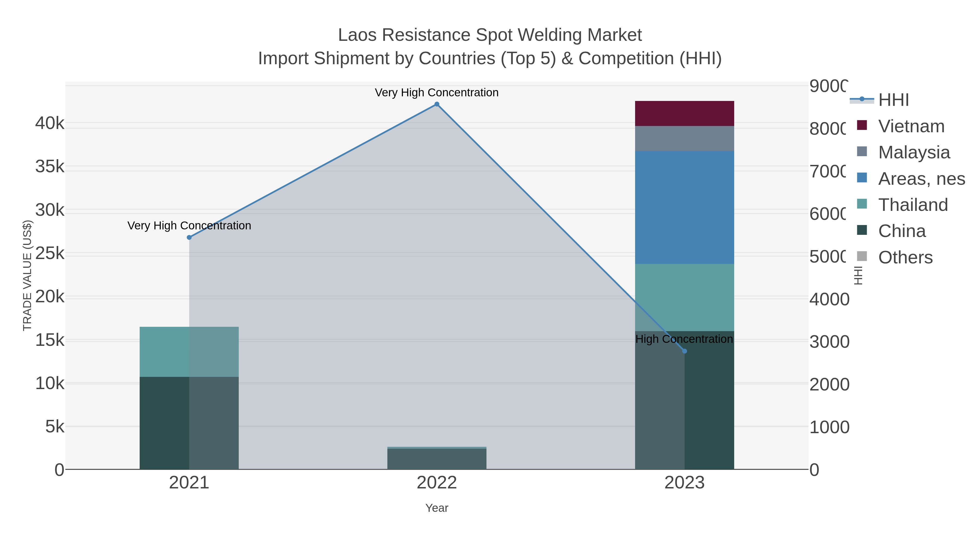Toggle Malaysia legend label
The height and width of the screenshot is (551, 980).
[914, 152]
